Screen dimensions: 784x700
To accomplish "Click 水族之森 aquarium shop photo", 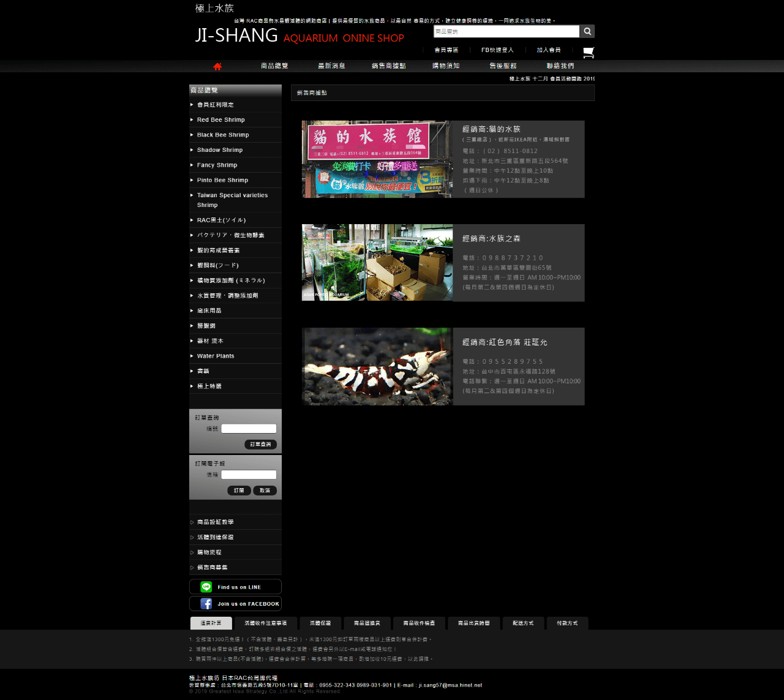I will pyautogui.click(x=377, y=263).
